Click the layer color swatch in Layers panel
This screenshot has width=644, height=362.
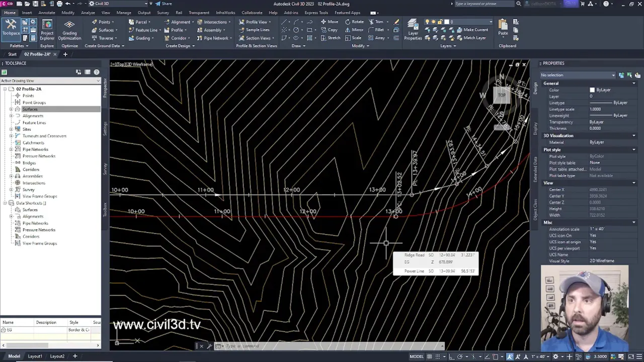[x=446, y=22]
